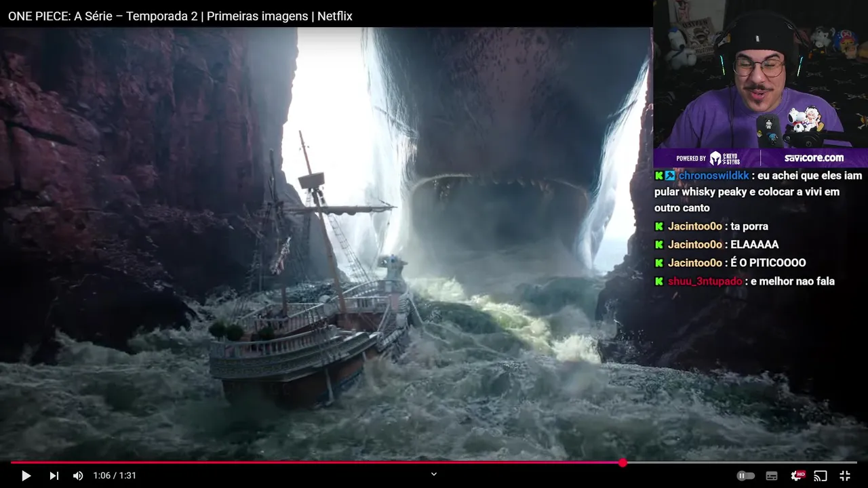Click the Keyd Stars helmet logo
Screen dimensions: 868x488
click(x=716, y=158)
